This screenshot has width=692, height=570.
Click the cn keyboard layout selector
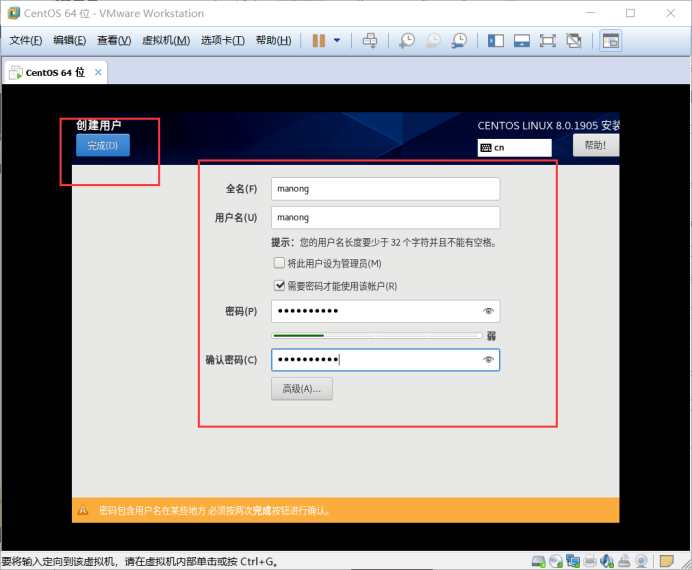(x=515, y=147)
